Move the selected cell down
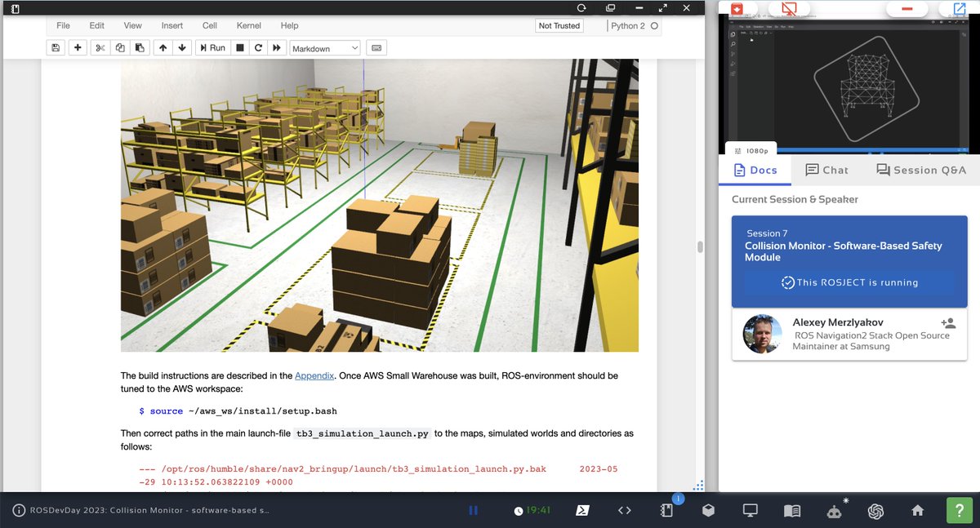Viewport: 980px width, 528px height. [182, 48]
